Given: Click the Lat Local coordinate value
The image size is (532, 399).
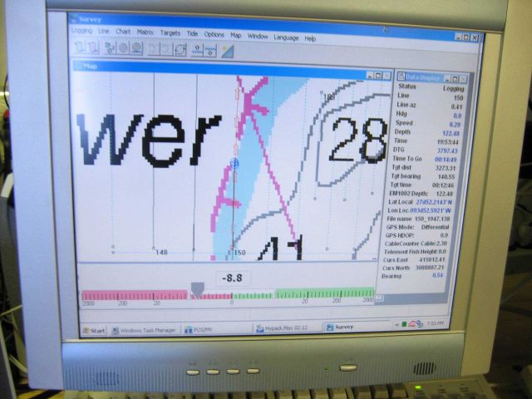Looking at the screenshot, I should (434, 202).
